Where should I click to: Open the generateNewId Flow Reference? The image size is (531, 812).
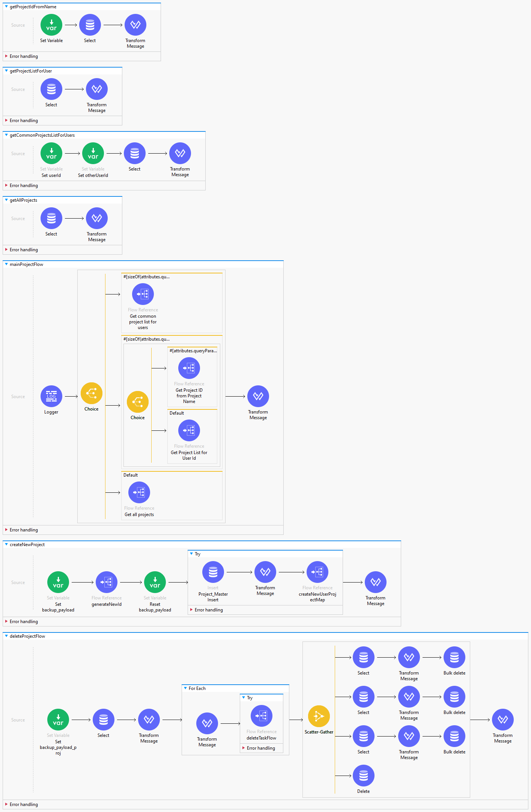107,582
